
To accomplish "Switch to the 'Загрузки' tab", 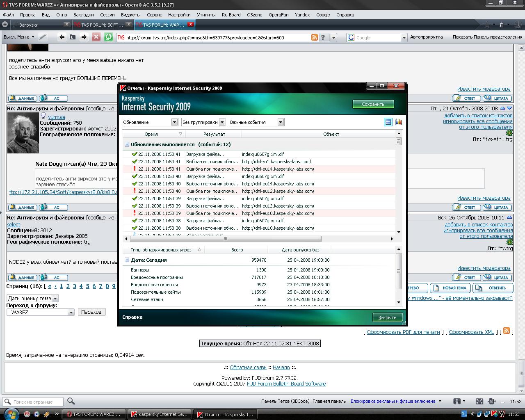I will tap(40, 25).
